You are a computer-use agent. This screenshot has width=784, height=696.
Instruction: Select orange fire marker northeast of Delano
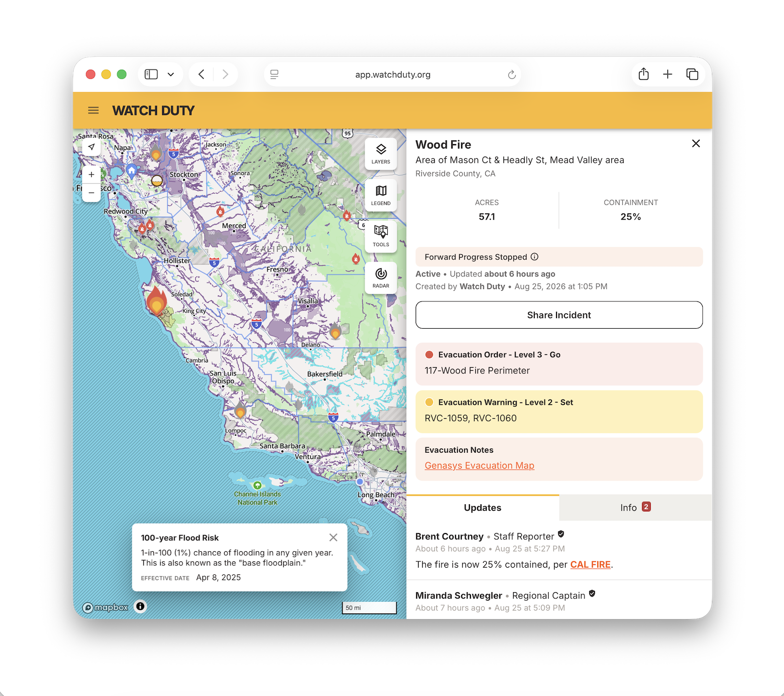pos(335,331)
